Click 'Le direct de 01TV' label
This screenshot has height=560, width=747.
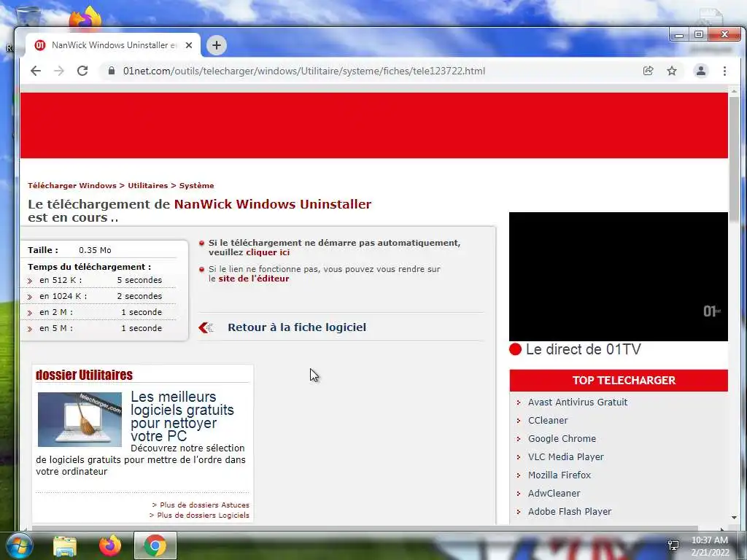coord(583,349)
